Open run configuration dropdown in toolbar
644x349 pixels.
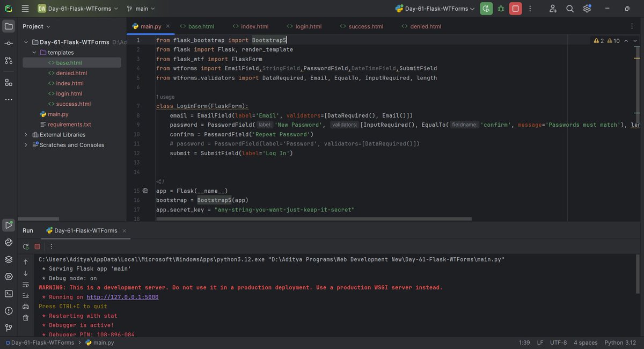click(435, 9)
